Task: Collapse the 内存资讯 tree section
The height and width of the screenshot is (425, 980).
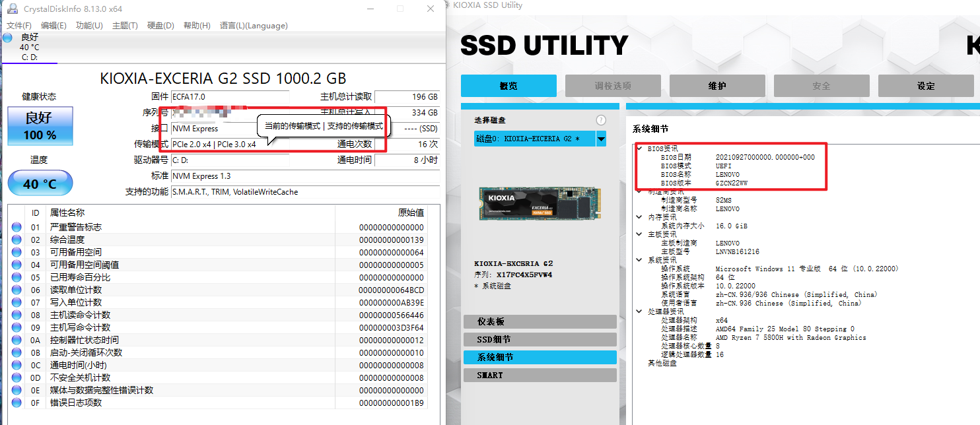Action: point(639,216)
